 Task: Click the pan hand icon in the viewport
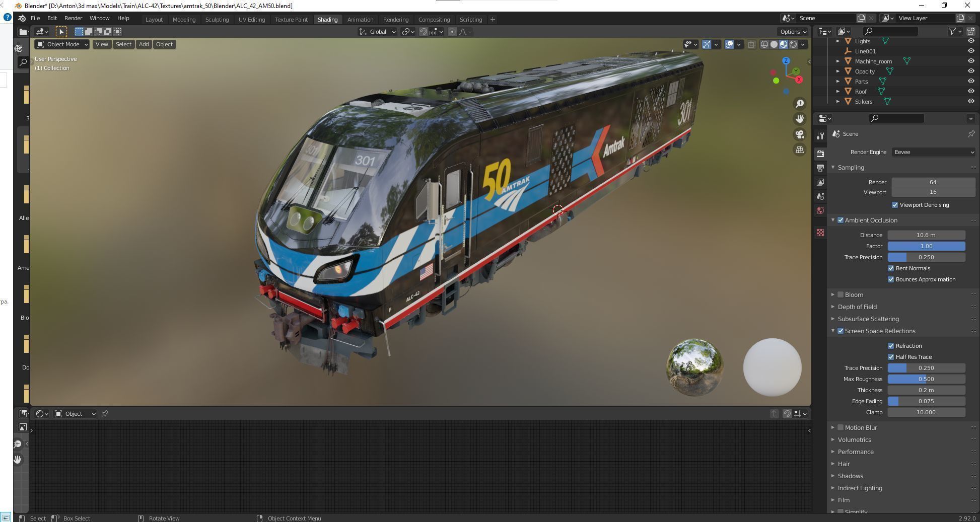(800, 119)
